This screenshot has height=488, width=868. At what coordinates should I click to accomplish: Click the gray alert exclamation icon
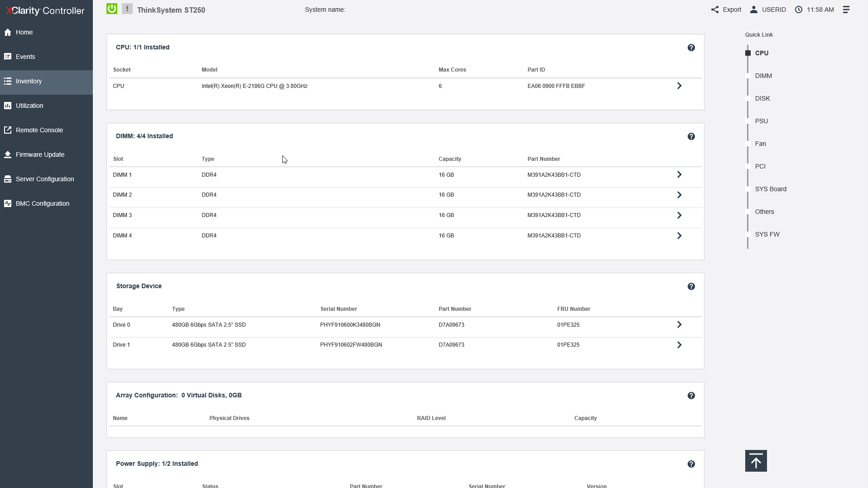point(127,9)
